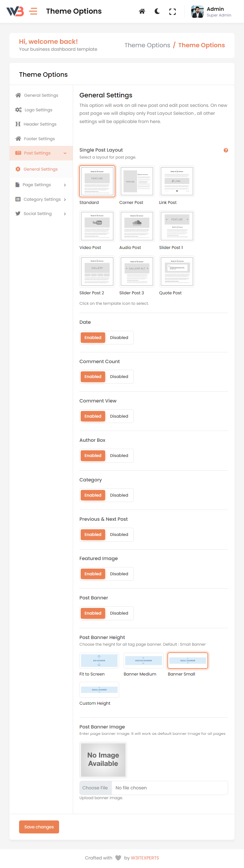The width and height of the screenshot is (244, 868).
Task: Select the Fit to Screen banner height
Action: tap(99, 660)
